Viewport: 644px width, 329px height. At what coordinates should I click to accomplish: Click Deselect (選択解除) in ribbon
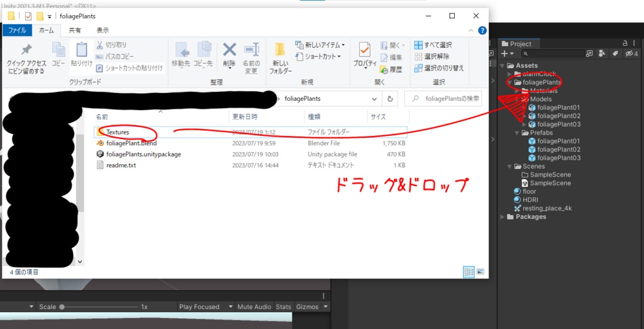431,56
